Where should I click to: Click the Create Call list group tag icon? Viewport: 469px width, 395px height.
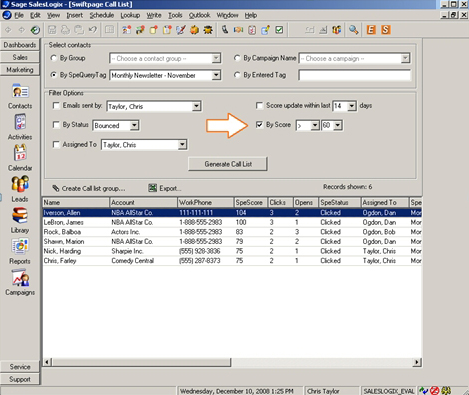tap(56, 188)
